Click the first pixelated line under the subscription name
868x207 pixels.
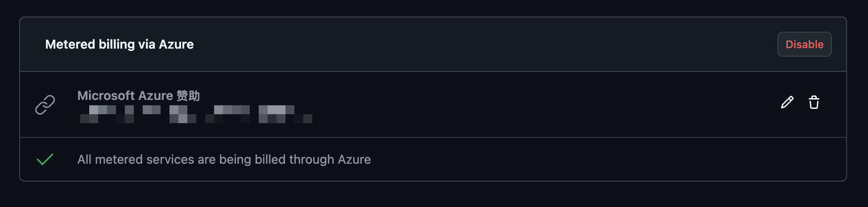click(x=192, y=110)
